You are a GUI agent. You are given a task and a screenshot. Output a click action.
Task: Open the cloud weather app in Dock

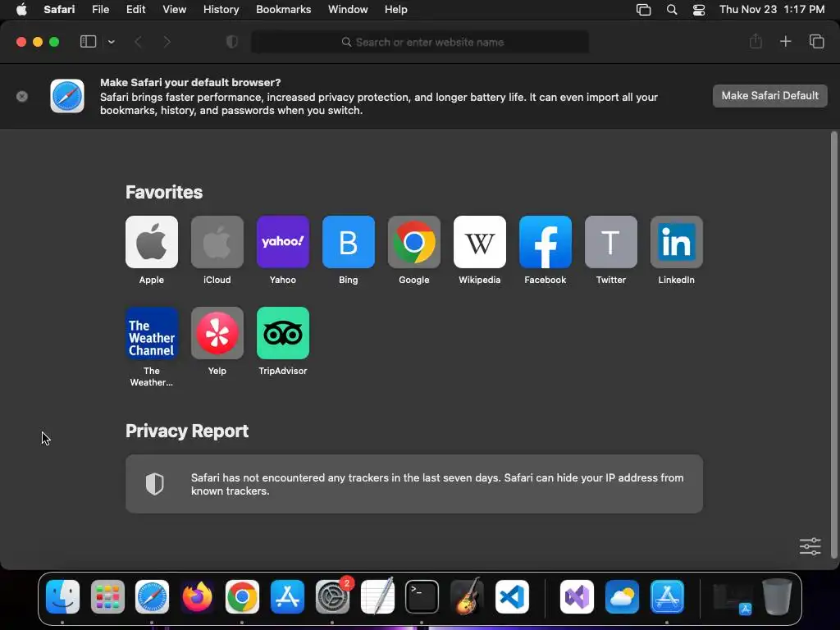[x=622, y=597]
